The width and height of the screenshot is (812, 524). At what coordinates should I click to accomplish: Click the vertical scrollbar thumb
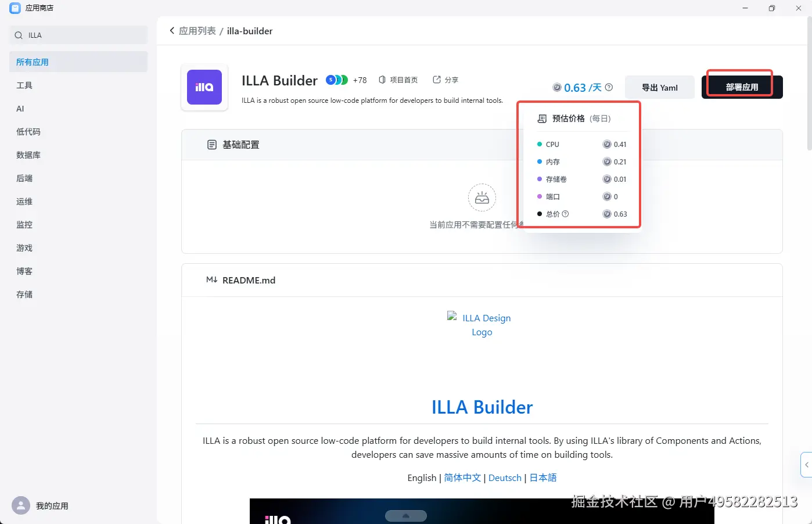tap(809, 83)
